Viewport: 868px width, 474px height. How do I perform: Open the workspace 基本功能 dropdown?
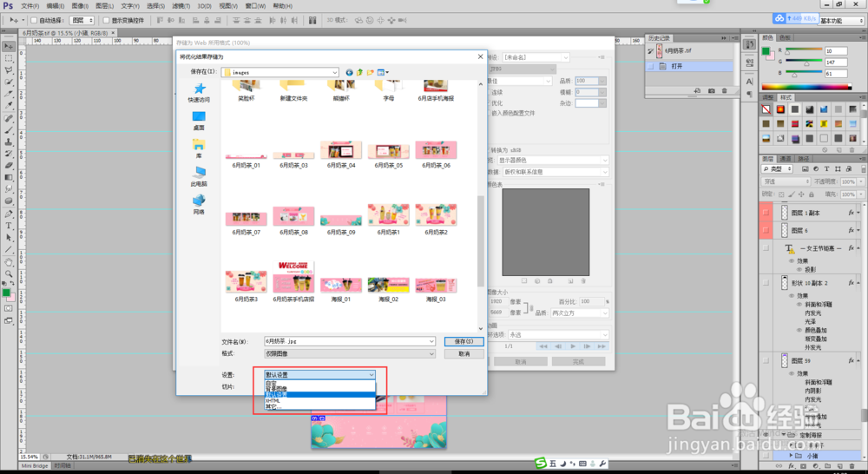tap(841, 21)
